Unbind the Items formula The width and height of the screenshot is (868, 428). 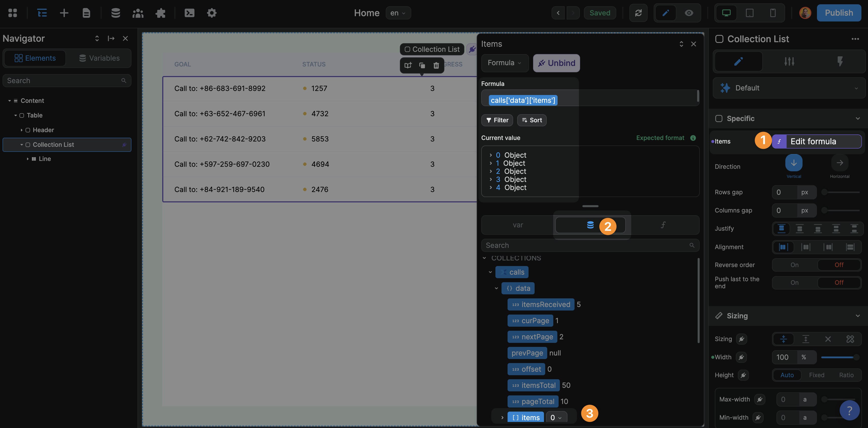click(x=556, y=63)
